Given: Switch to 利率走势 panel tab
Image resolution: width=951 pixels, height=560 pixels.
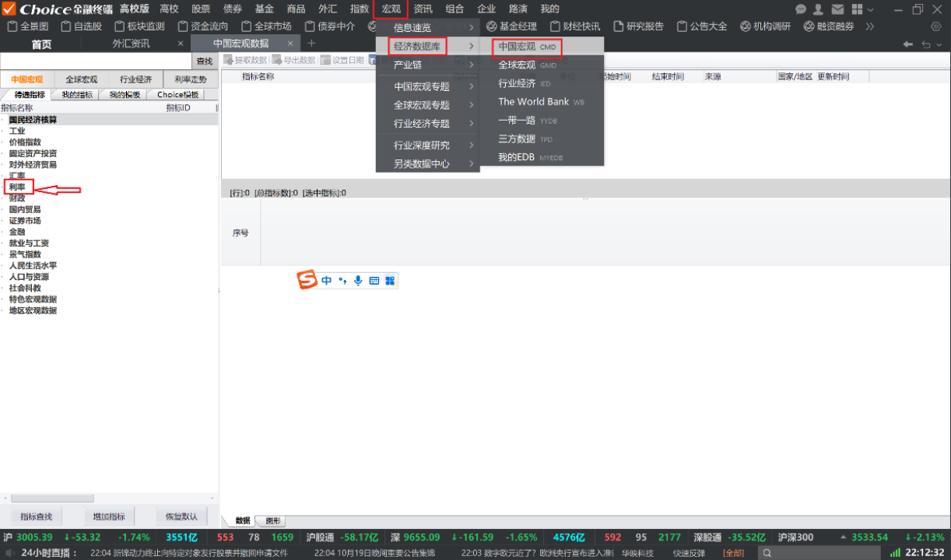Looking at the screenshot, I should [191, 79].
